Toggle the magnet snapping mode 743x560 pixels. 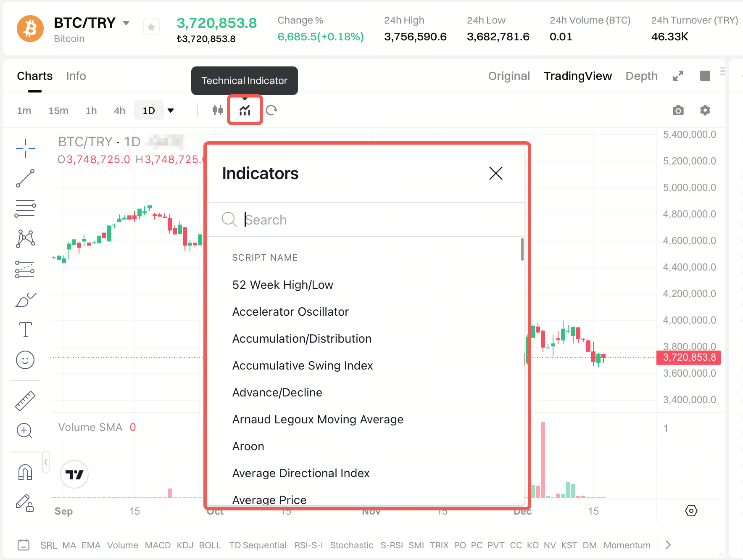point(25,472)
